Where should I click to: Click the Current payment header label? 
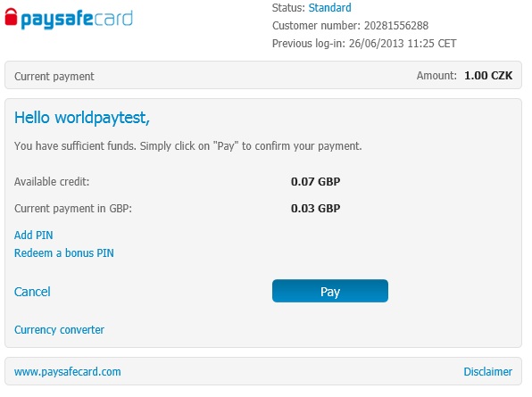pyautogui.click(x=54, y=77)
